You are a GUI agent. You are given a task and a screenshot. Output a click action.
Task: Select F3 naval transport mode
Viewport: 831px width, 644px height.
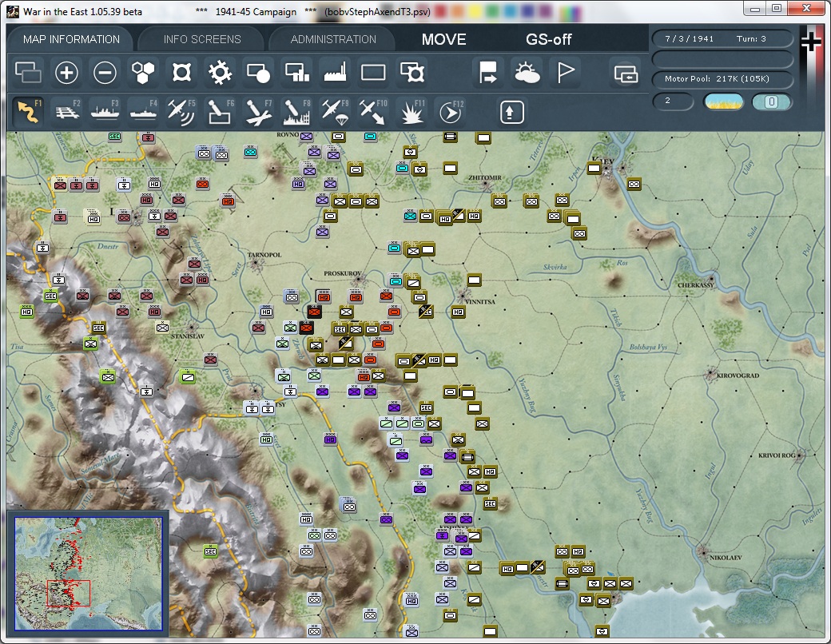click(x=105, y=111)
